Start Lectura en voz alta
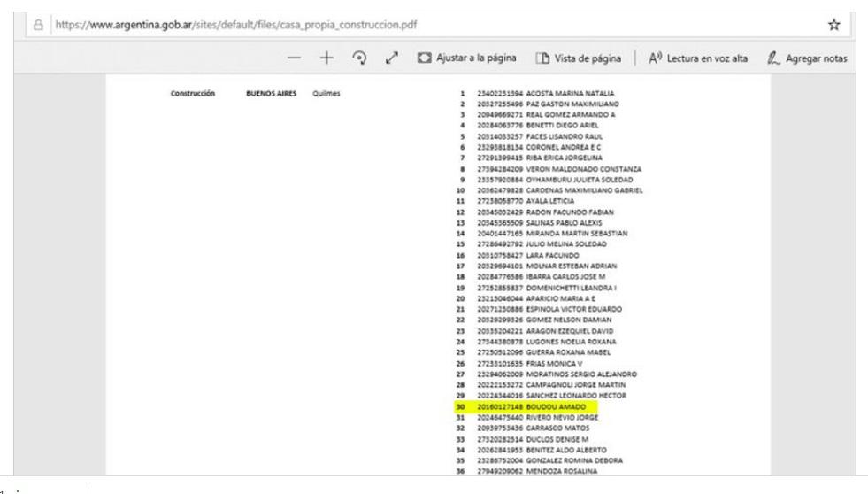Screen dimensions: 868x494 [x=698, y=58]
